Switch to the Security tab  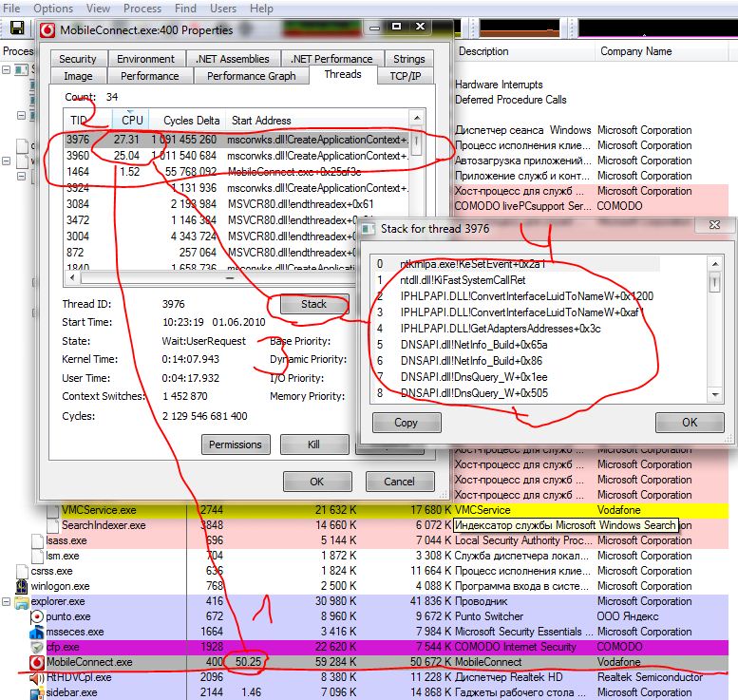[78, 59]
